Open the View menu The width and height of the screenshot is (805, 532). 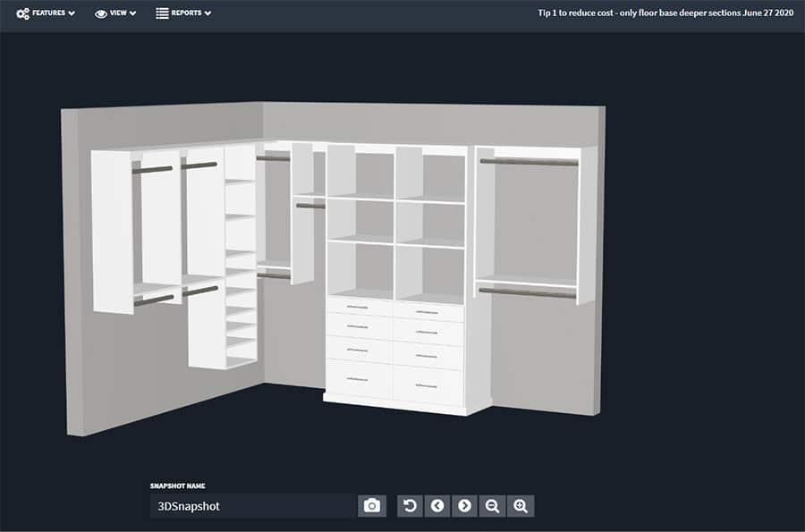pyautogui.click(x=115, y=13)
